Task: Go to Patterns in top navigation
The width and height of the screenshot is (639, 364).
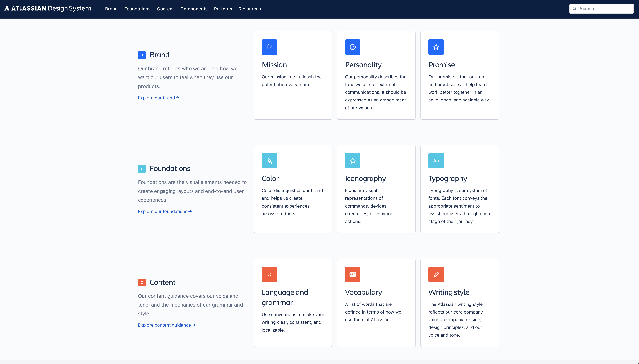Action: coord(223,9)
